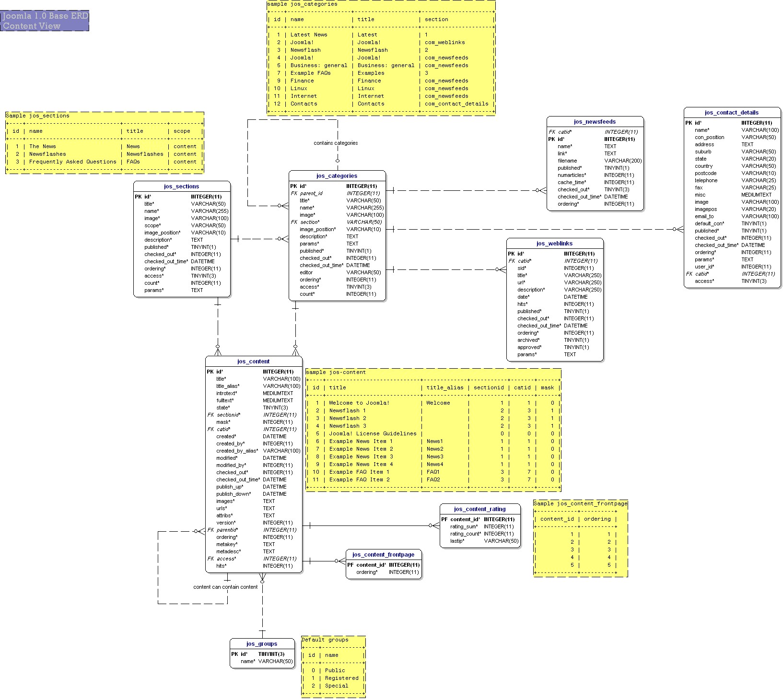Screen dimensions: 783x700
Task: Select the jos_newsfeeds table title
Action: 595,122
